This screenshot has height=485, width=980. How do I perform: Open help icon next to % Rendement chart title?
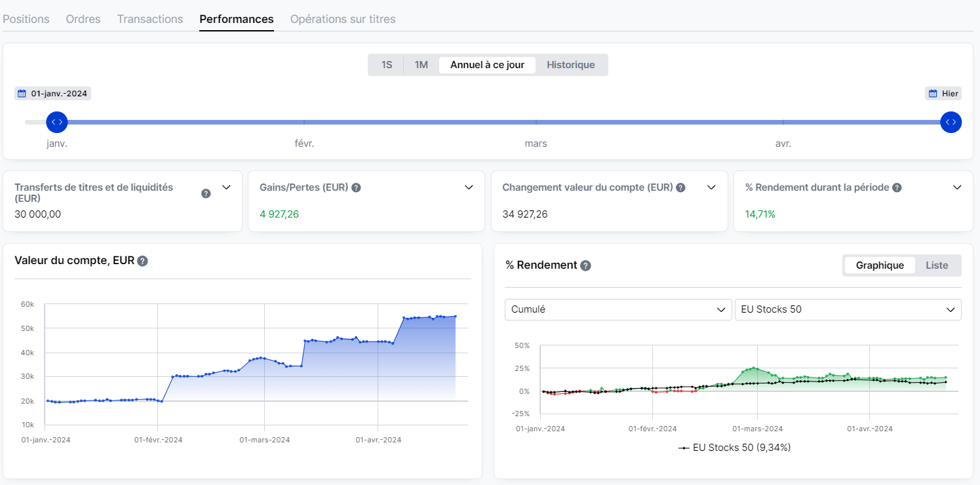tap(585, 265)
